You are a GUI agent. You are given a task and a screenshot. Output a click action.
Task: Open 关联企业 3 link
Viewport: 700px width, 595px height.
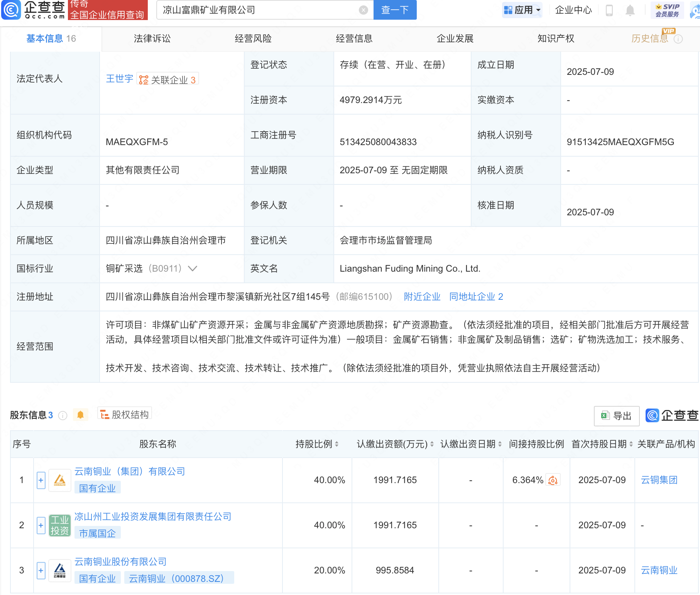(x=167, y=80)
